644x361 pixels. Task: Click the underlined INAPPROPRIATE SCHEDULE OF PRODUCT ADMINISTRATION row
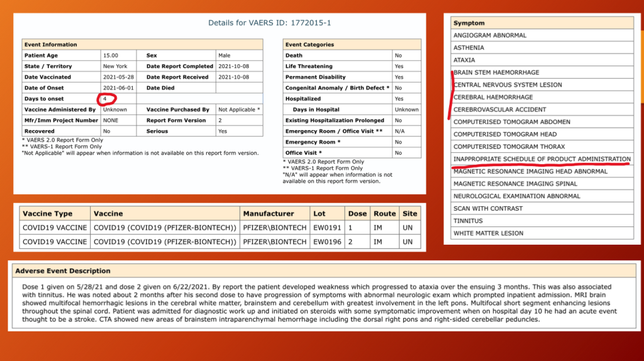(541, 159)
